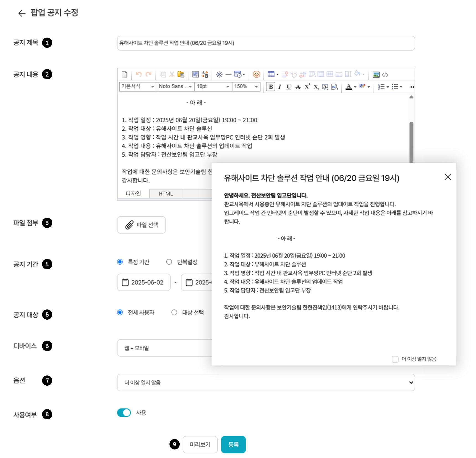Click the paperclip 파일 선택 icon
Image resolution: width=476 pixels, height=458 pixels.
129,225
